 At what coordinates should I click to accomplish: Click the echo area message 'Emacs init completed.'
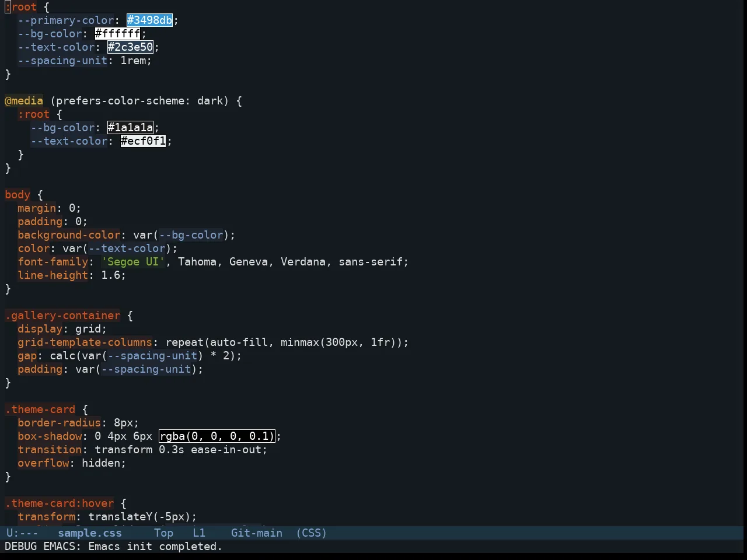point(155,547)
